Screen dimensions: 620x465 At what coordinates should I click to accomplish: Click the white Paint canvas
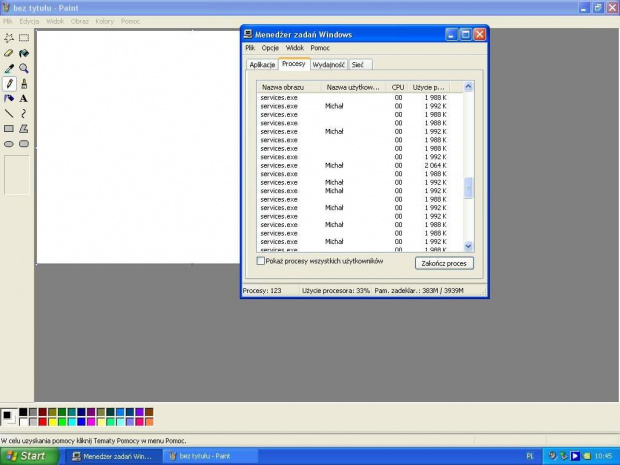tap(138, 147)
